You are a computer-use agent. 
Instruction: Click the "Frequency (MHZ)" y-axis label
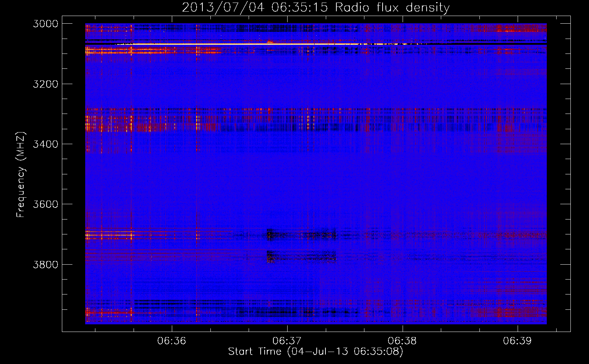[21, 175]
